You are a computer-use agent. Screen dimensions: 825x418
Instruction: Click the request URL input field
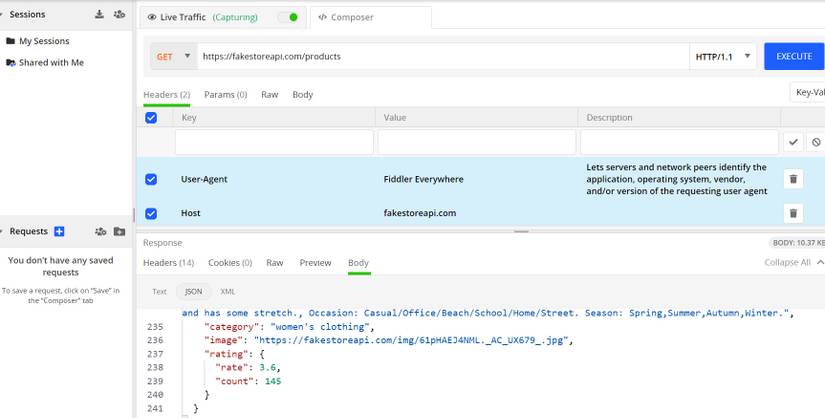coord(443,56)
